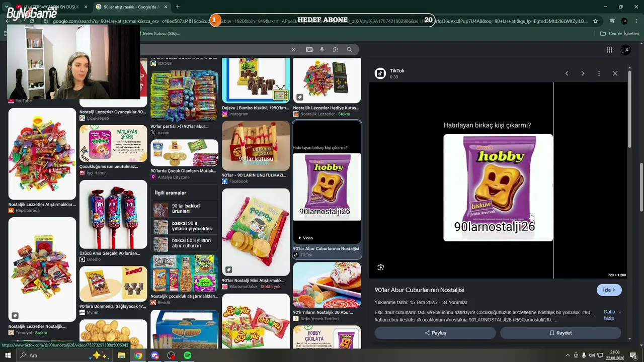Open 'Gelen Kutusu (536)' bookmark
644x362 pixels.
pyautogui.click(x=160, y=34)
